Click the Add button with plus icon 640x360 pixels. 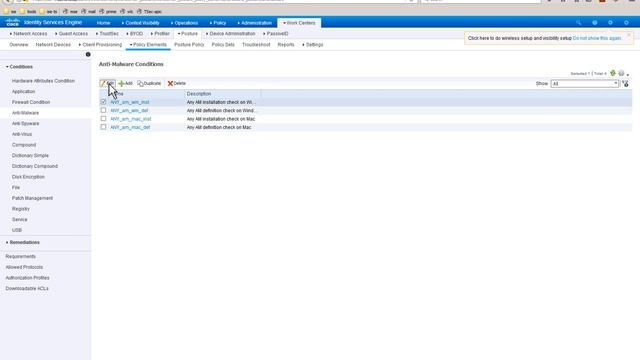tap(126, 83)
